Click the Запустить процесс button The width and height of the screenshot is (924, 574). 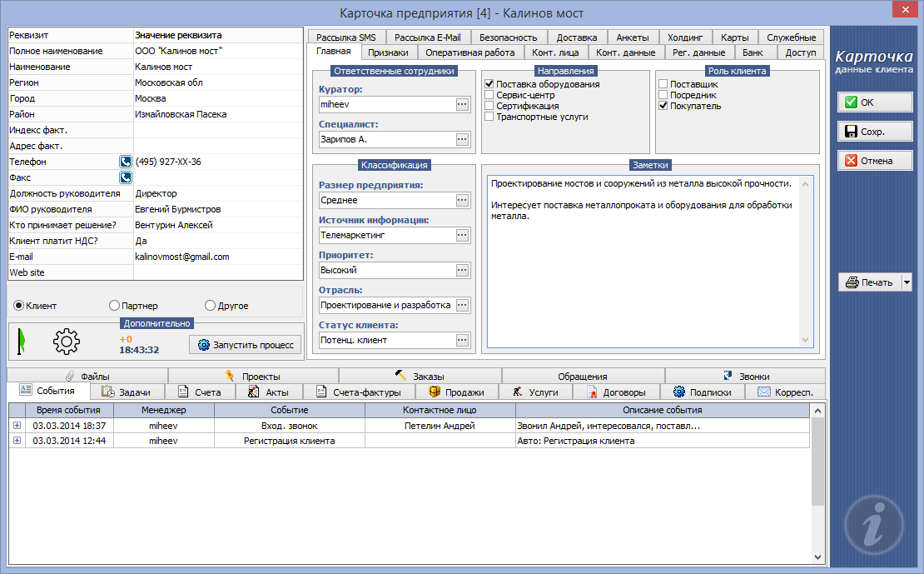245,345
